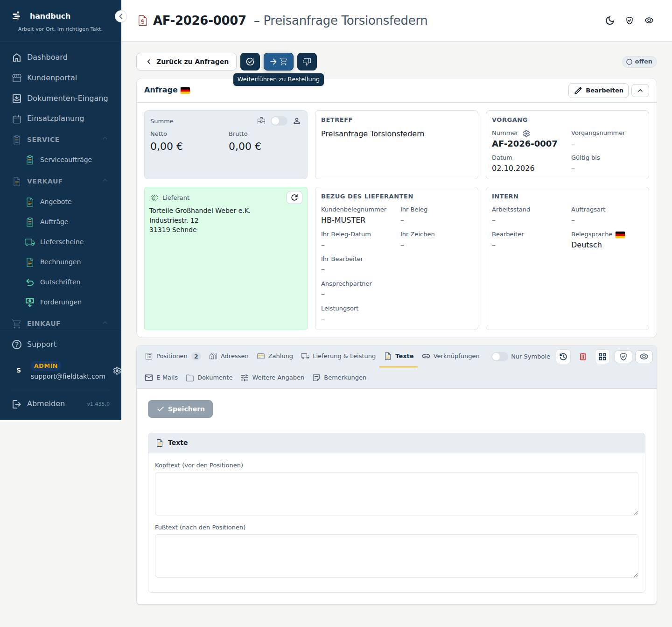Viewport: 672px width, 627px height.
Task: Click into the Kopftext text area
Action: click(397, 493)
